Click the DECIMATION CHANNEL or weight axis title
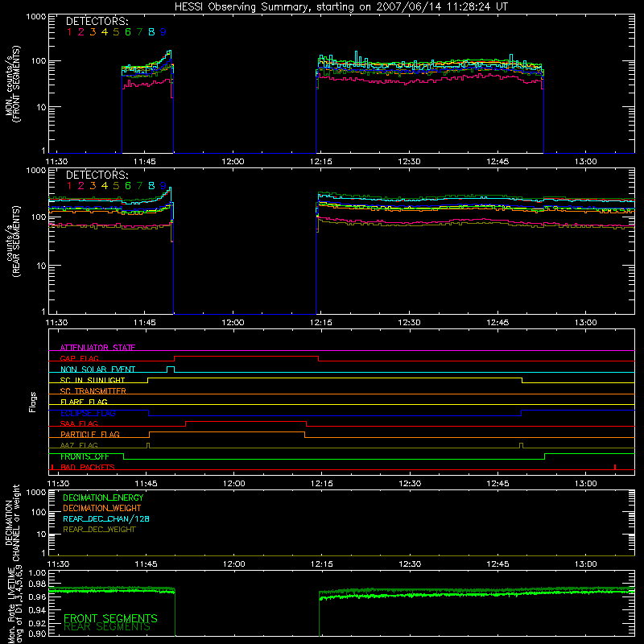Screen dimensions: 644x644 click(x=12, y=522)
